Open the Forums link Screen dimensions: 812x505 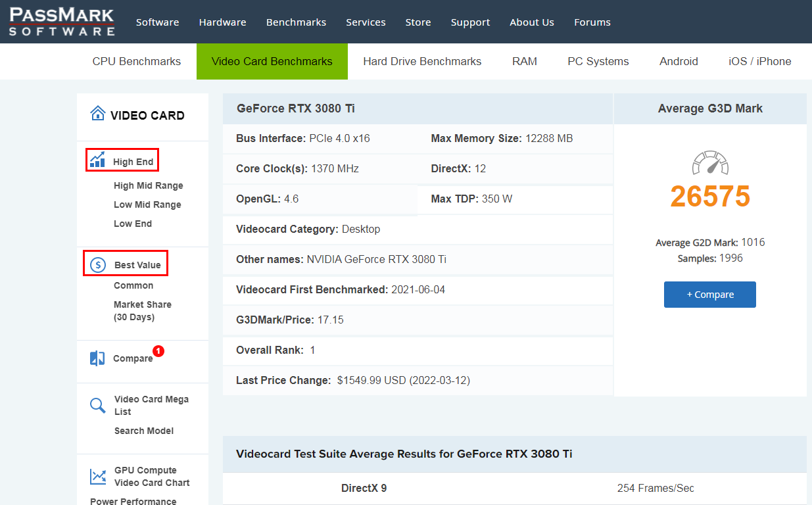(x=592, y=22)
